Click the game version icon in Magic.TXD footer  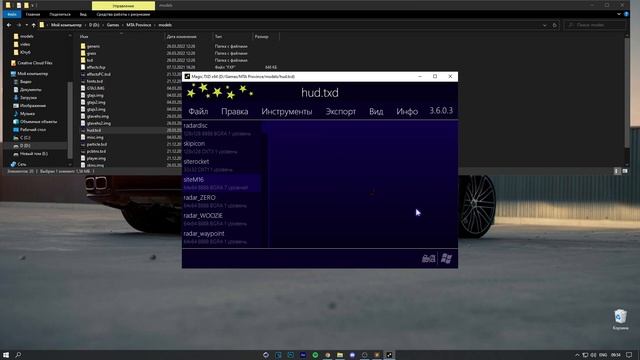pos(428,258)
